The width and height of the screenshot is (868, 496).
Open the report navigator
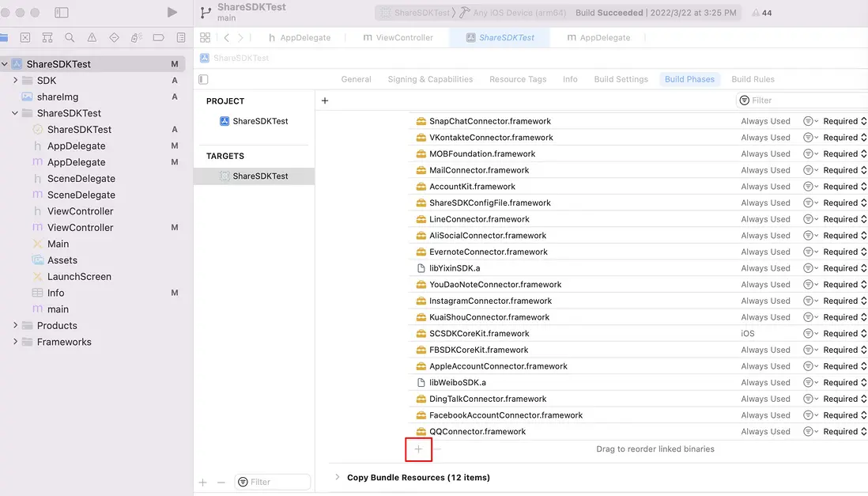coord(181,38)
